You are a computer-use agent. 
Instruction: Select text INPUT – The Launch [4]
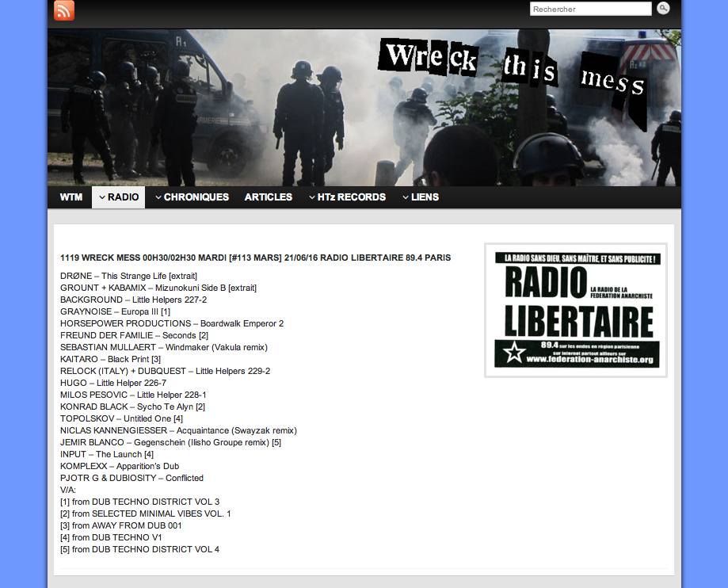(107, 454)
